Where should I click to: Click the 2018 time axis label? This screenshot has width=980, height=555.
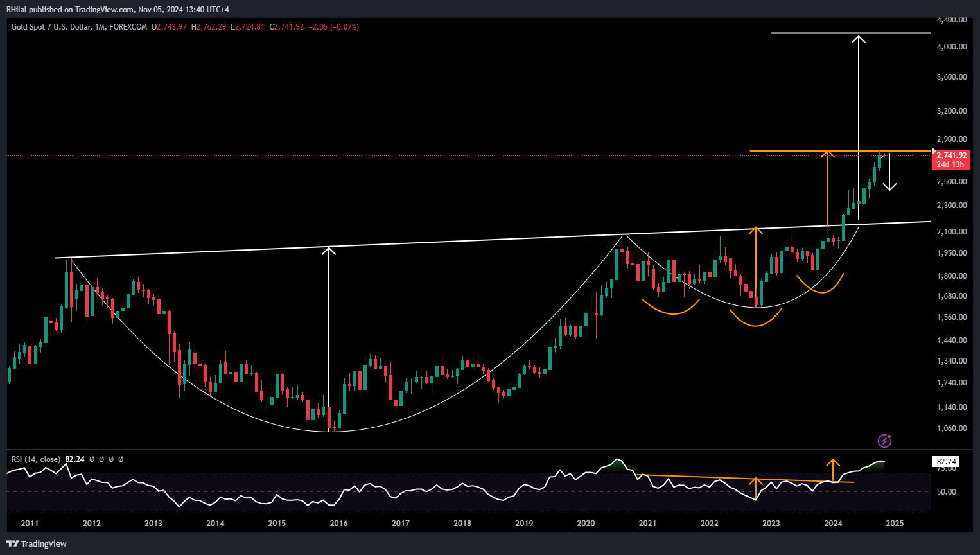[462, 523]
